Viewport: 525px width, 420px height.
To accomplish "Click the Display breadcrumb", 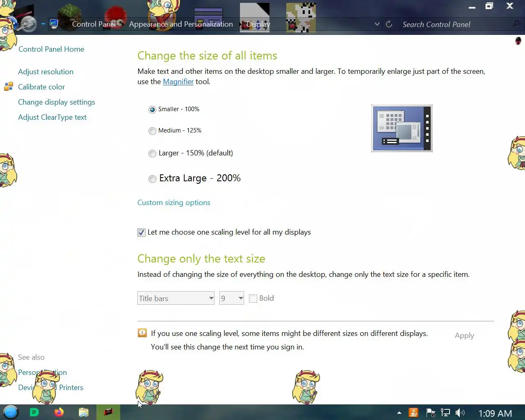I will 258,24.
